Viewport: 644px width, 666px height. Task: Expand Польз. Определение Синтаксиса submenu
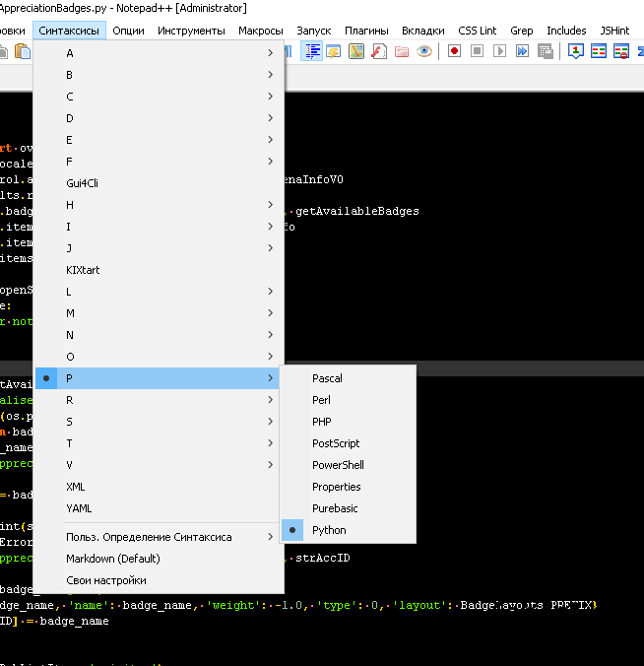coord(158,537)
